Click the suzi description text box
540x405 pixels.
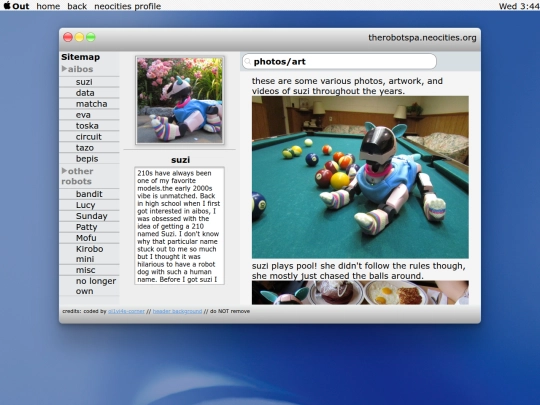[x=179, y=226]
